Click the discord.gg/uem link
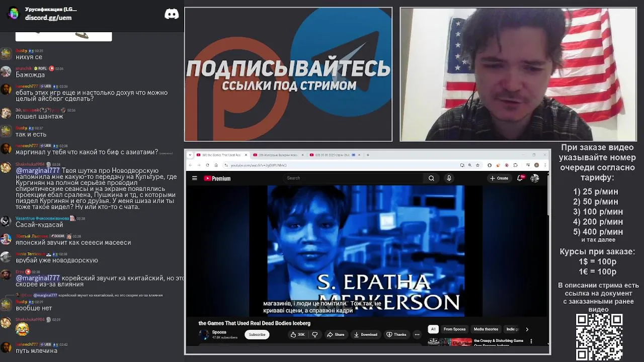This screenshot has width=644, height=362. click(x=48, y=18)
